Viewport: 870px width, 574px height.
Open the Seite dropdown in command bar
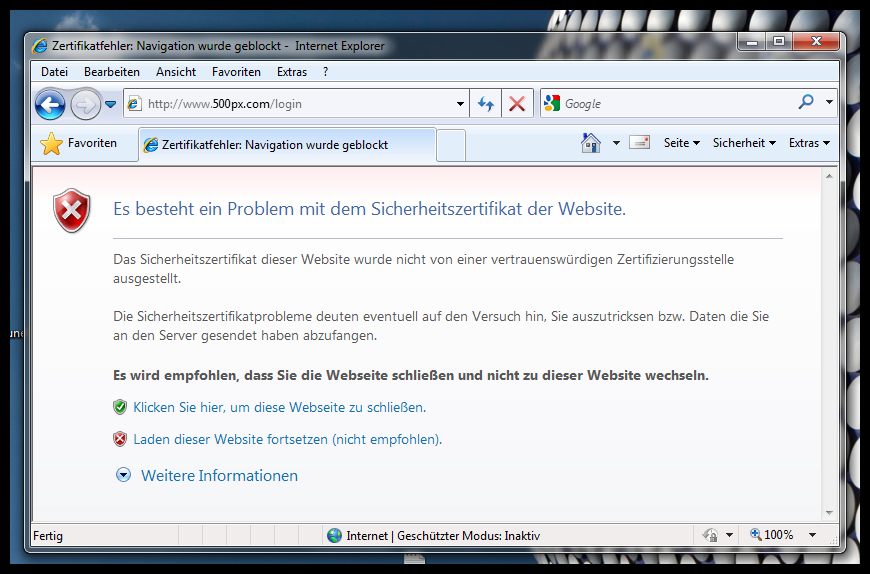682,143
